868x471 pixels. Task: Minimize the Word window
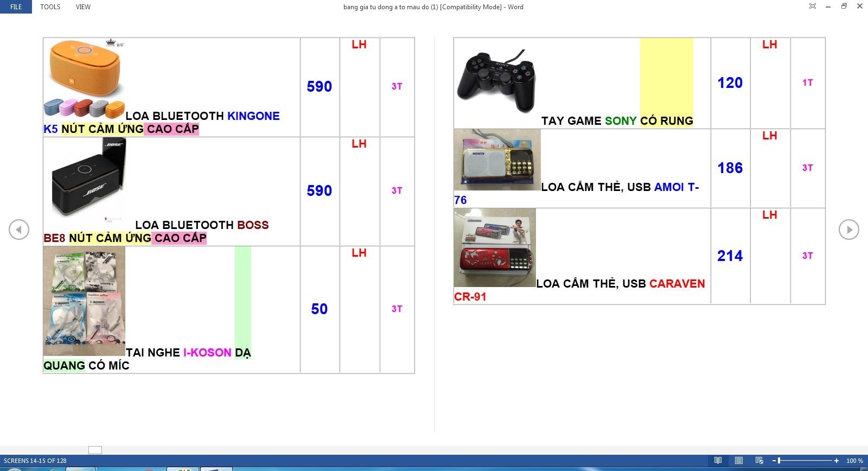(x=828, y=7)
